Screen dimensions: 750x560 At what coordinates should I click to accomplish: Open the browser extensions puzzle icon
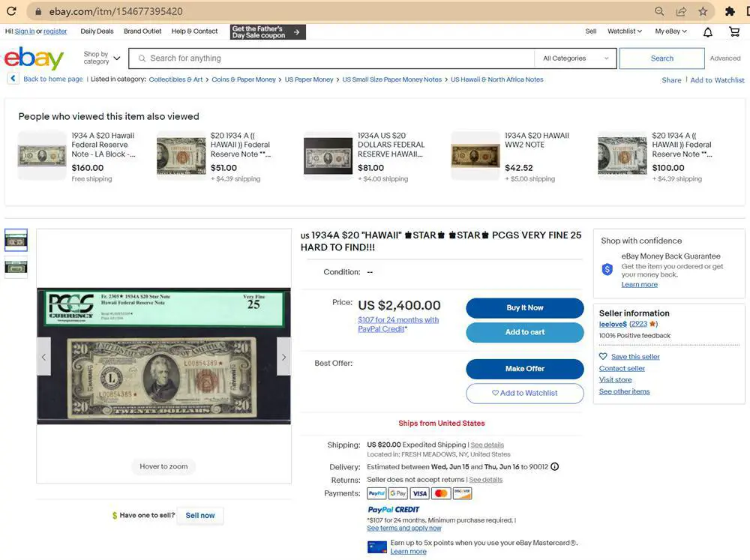(730, 11)
